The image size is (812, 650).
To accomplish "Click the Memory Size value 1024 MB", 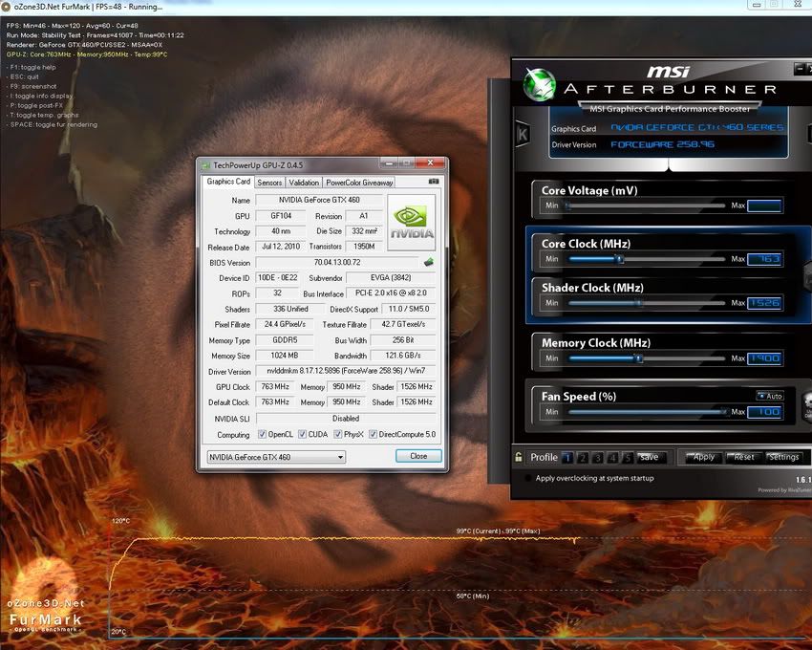I will coord(285,356).
